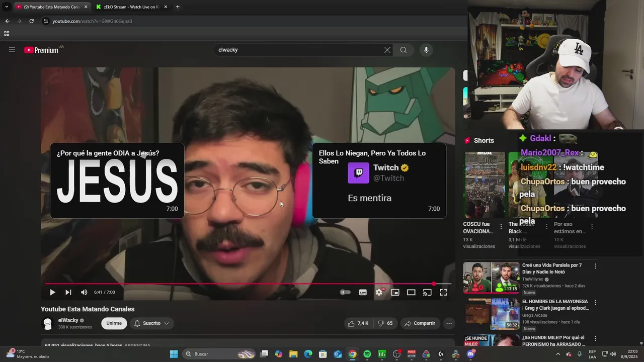Clear the search field with the X
Image resolution: width=644 pixels, height=362 pixels.
387,50
